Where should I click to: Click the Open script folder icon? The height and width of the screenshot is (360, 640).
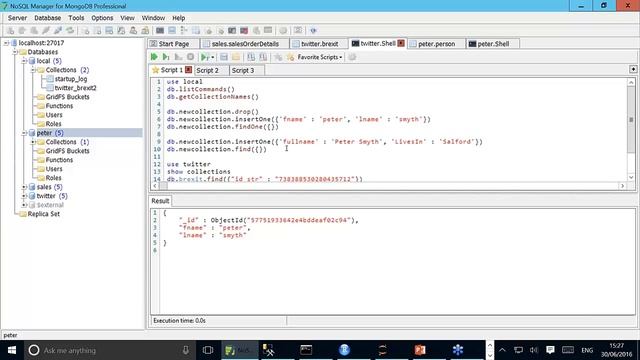click(x=236, y=57)
